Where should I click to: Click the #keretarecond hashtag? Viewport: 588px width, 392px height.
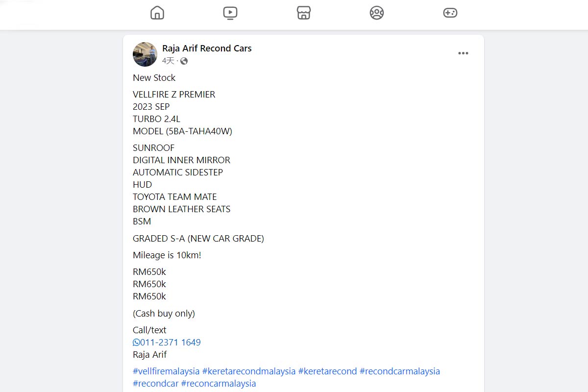(x=327, y=371)
